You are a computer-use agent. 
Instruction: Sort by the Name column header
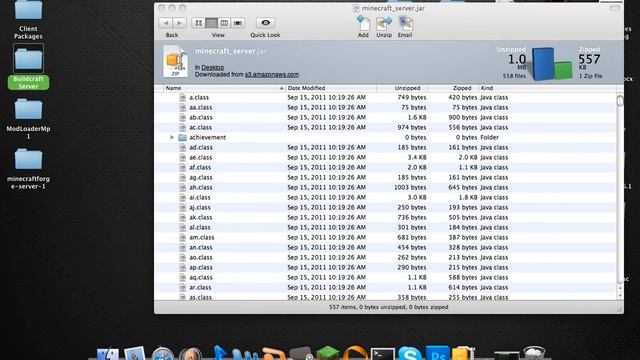[224, 88]
